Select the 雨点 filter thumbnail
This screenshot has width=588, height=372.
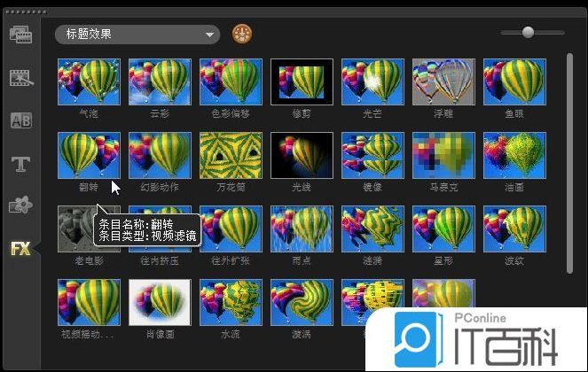click(302, 229)
